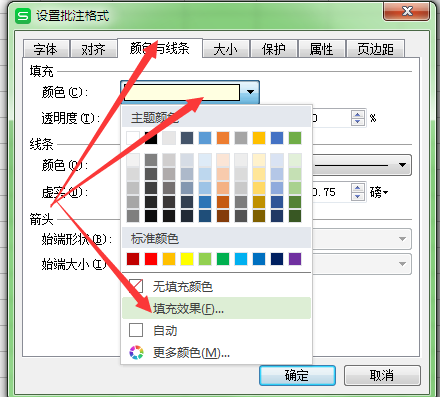
Task: Choose standard light blue cyan color
Action: (241, 259)
